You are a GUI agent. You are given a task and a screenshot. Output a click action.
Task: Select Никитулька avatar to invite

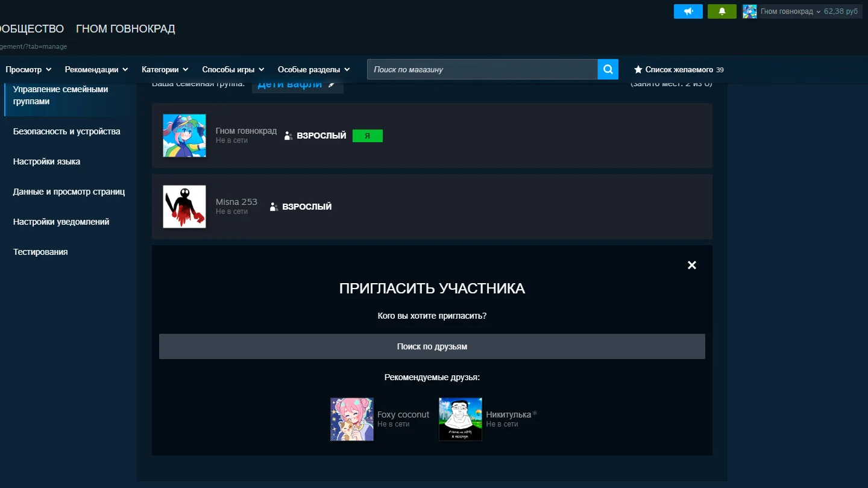(461, 419)
